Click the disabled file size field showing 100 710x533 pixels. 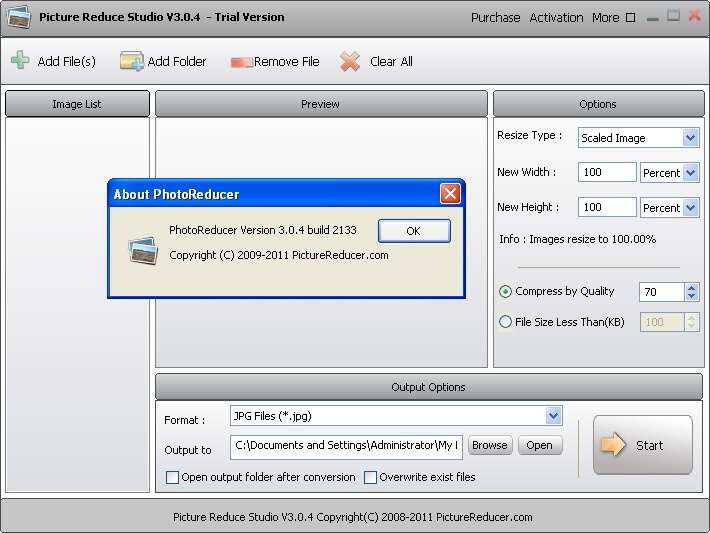tap(662, 322)
